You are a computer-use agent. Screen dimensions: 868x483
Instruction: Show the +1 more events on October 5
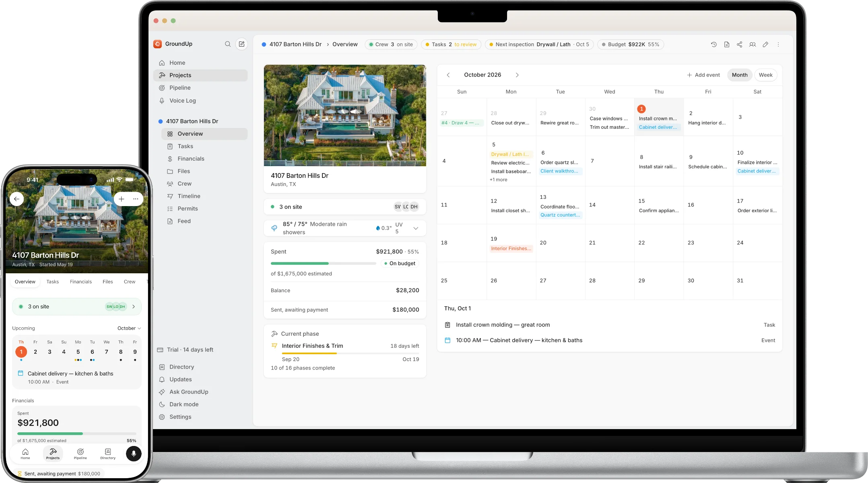click(x=499, y=180)
